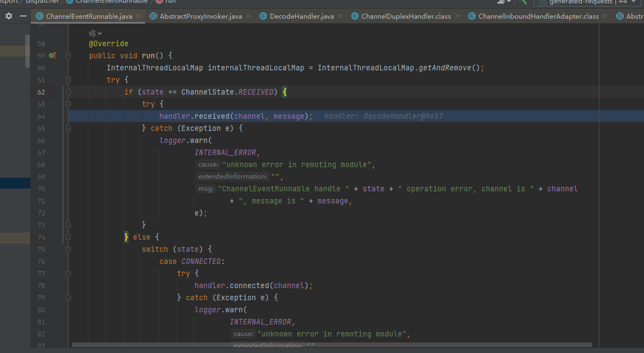Close the ChannelDuplexHandler.class tab
Viewport: 644px width, 353px height.
457,16
